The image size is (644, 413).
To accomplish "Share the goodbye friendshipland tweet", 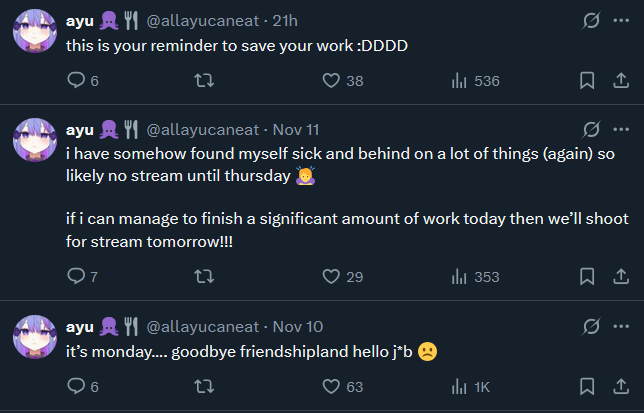I will pos(620,386).
